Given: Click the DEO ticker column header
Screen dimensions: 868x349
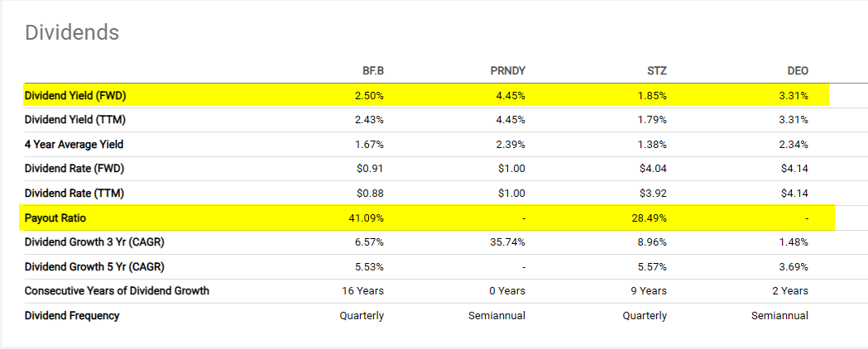Looking at the screenshot, I should 798,71.
